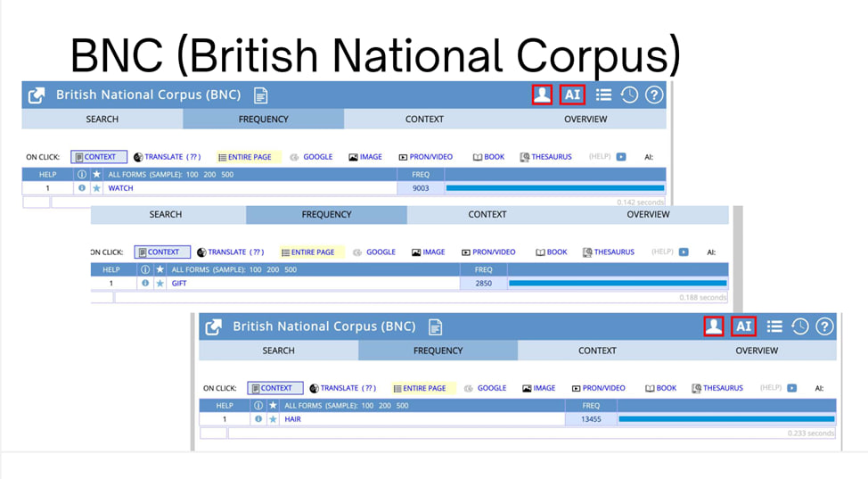
Task: Select ENTIRE PAGE option in the HAIR panel
Action: coord(419,389)
